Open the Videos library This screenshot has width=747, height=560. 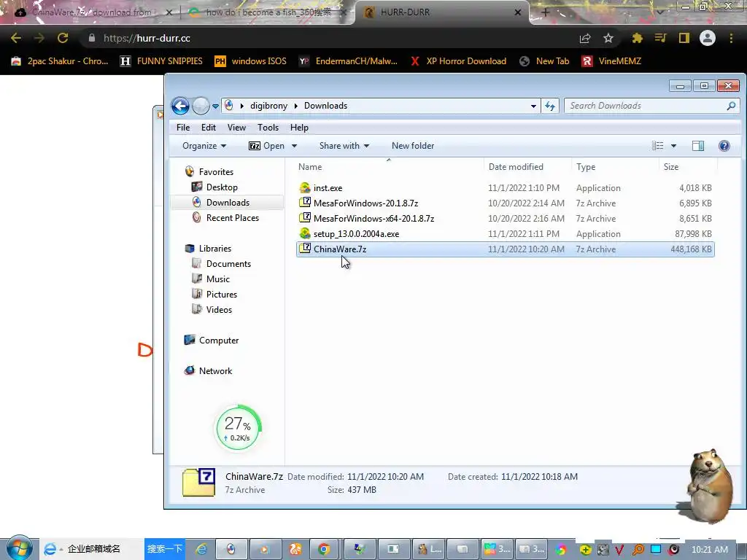coord(219,309)
